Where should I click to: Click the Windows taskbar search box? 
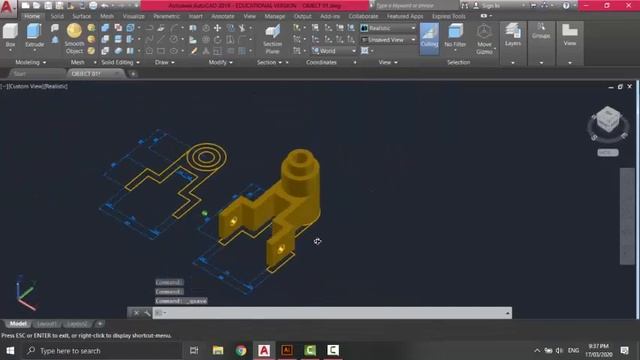coord(103,351)
